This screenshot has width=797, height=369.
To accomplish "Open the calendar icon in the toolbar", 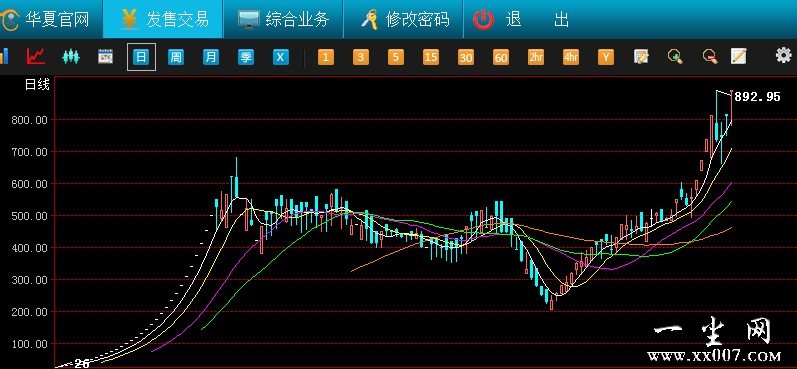I will pyautogui.click(x=105, y=56).
